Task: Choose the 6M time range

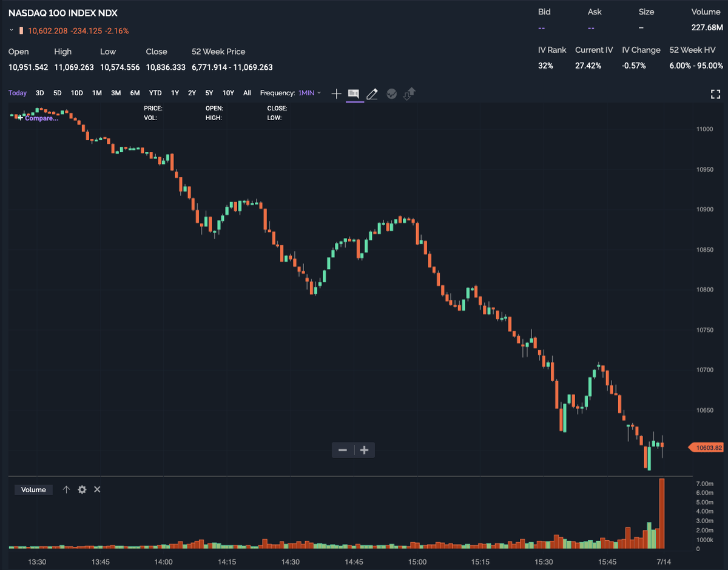Action: (135, 93)
